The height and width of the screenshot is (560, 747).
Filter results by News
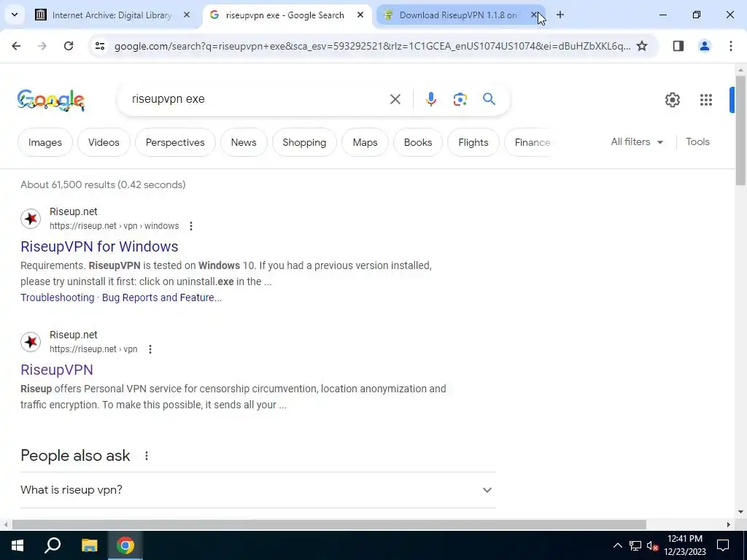(244, 142)
